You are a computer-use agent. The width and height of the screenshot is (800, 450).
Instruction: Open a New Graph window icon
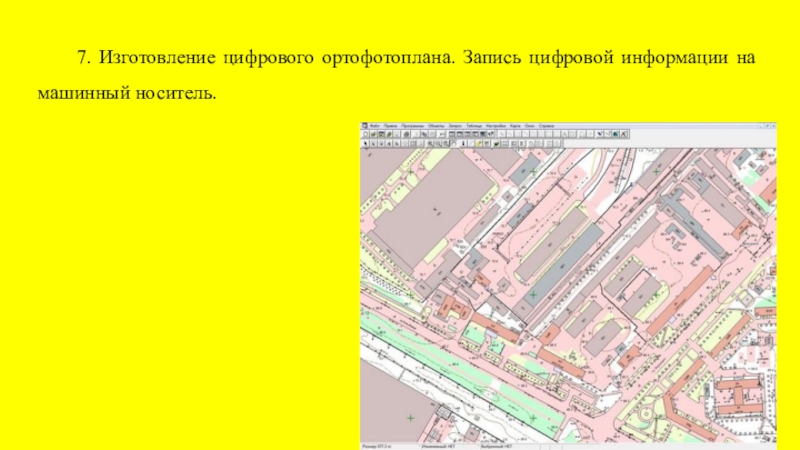pos(467,134)
